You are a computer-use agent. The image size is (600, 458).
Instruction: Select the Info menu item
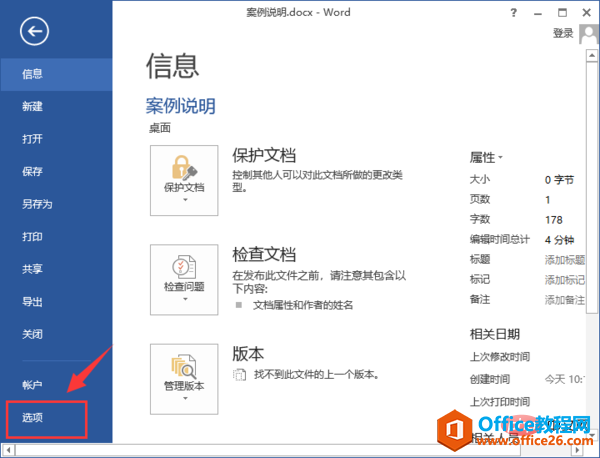click(56, 74)
